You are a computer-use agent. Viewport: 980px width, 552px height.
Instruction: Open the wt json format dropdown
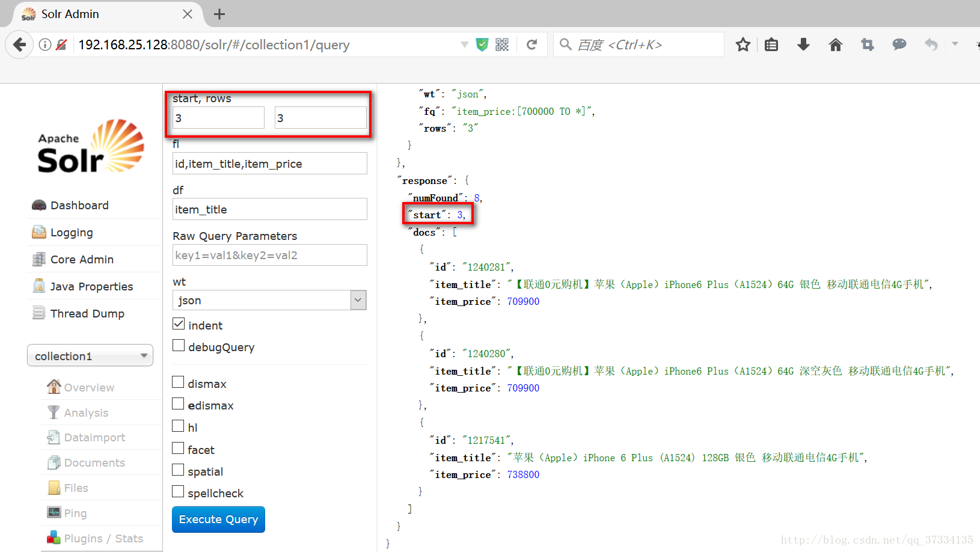[x=269, y=300]
